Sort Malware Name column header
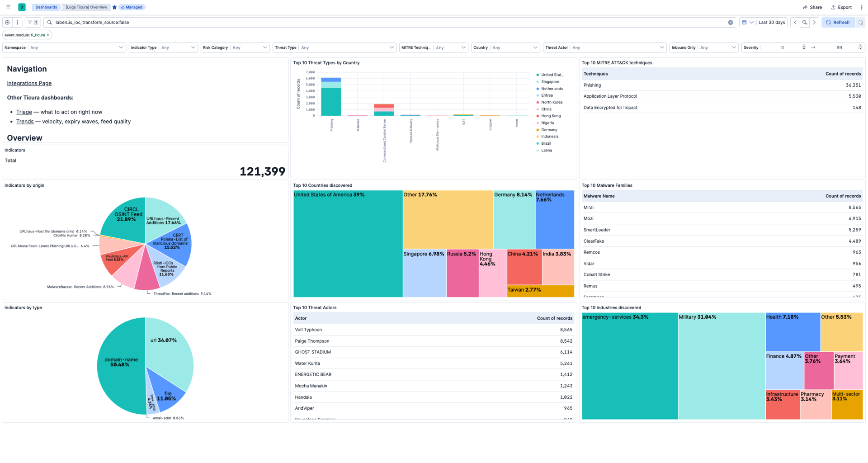The width and height of the screenshot is (868, 463). point(599,196)
